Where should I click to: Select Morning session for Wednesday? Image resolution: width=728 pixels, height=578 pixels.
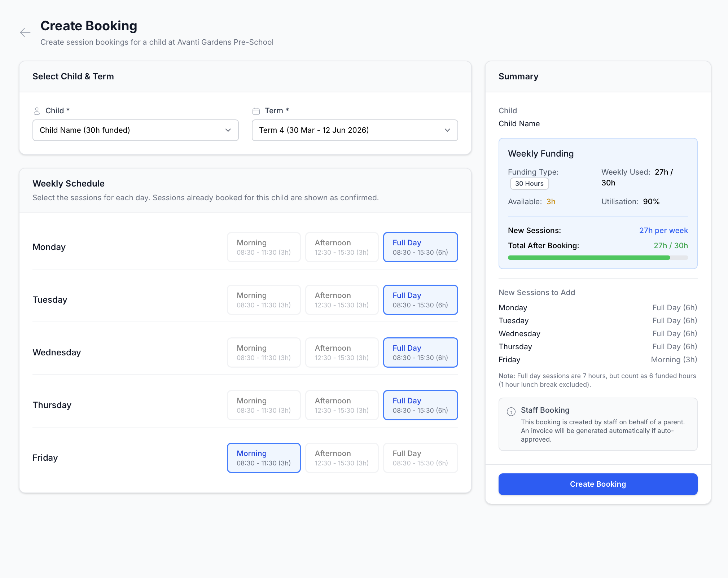[264, 353]
